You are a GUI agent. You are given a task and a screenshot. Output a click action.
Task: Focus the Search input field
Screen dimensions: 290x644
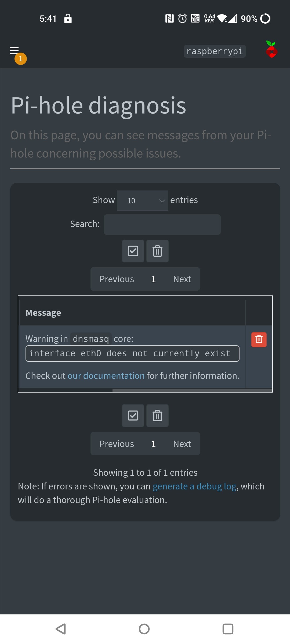162,224
